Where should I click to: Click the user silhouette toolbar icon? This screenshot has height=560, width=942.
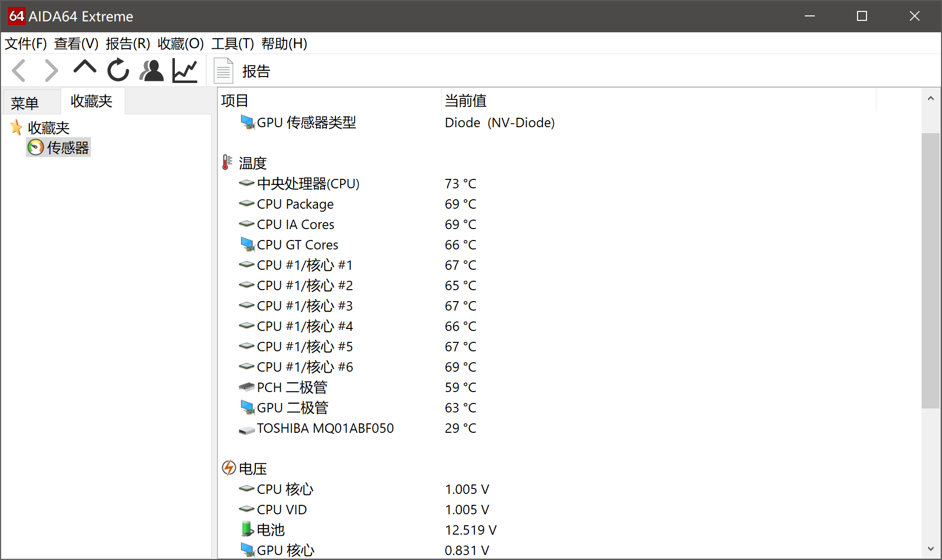pos(152,71)
